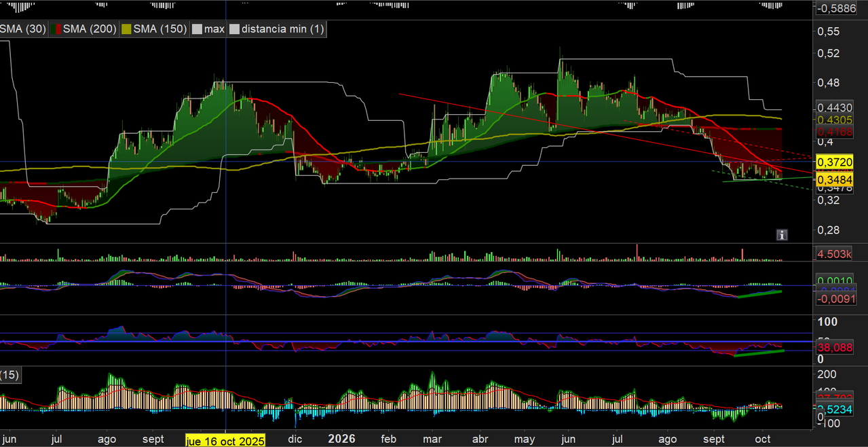Click the 0,48 price axis label

[829, 83]
